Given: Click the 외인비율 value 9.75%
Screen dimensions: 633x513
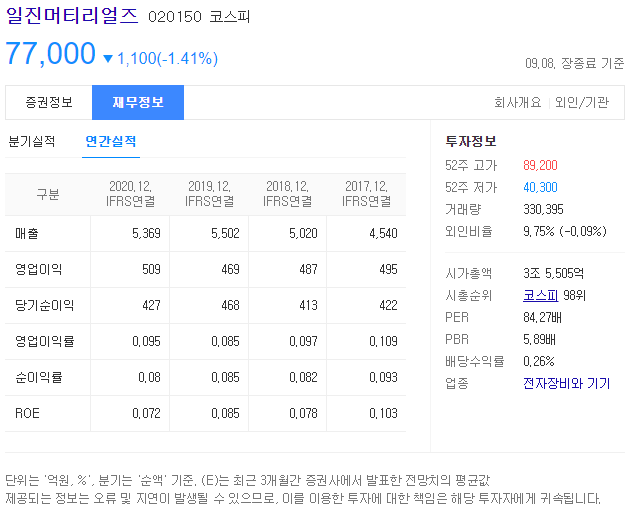Looking at the screenshot, I should pyautogui.click(x=539, y=231).
